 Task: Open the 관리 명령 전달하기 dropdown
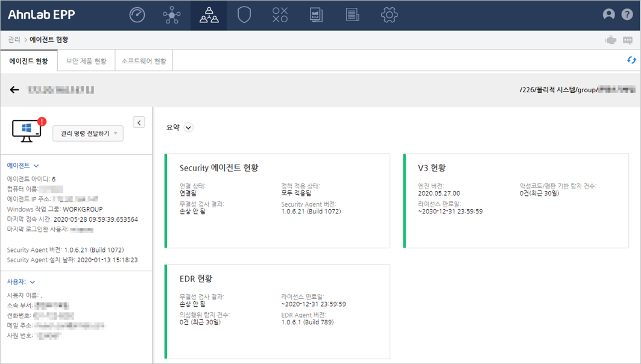pyautogui.click(x=88, y=133)
